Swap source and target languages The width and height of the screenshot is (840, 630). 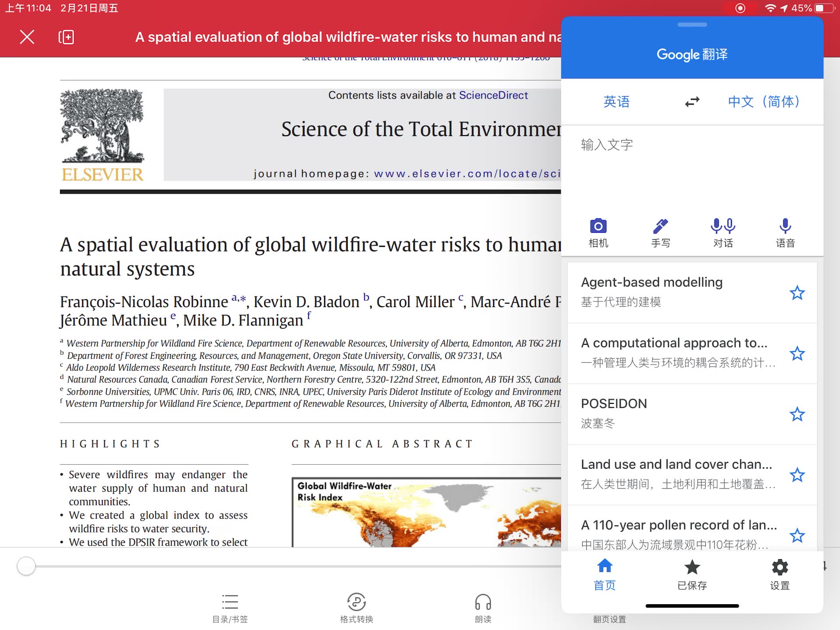(692, 102)
